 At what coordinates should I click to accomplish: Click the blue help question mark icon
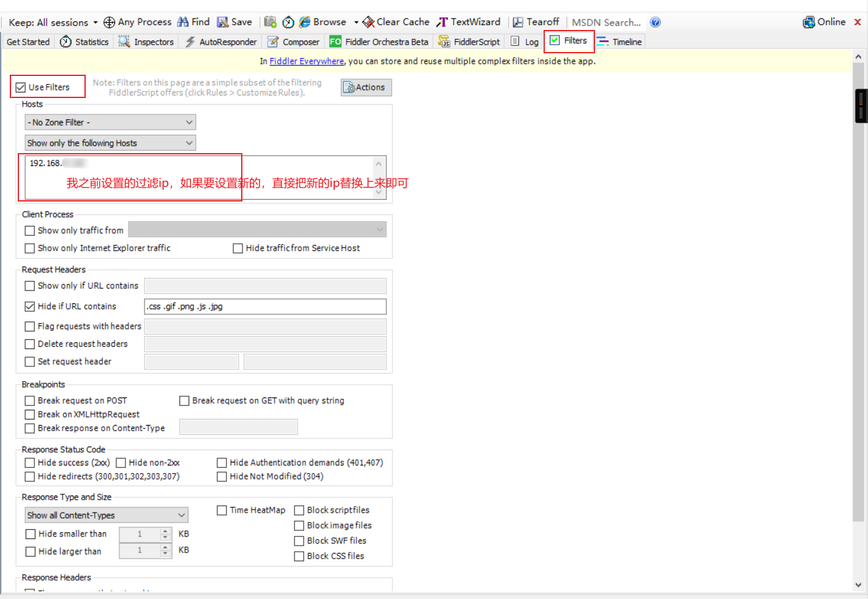[655, 22]
